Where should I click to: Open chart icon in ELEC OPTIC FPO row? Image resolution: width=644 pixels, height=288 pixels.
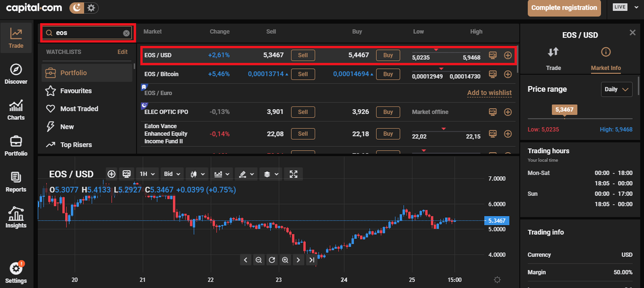pyautogui.click(x=493, y=112)
